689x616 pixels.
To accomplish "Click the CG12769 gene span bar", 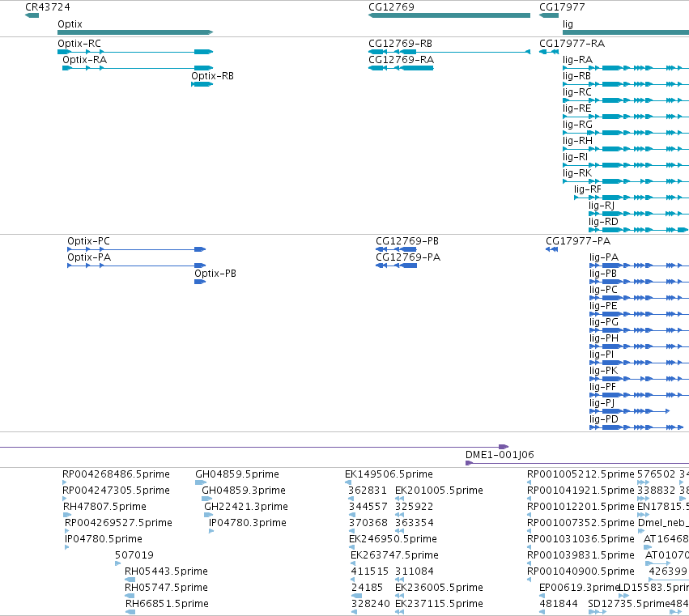I will coord(449,15).
